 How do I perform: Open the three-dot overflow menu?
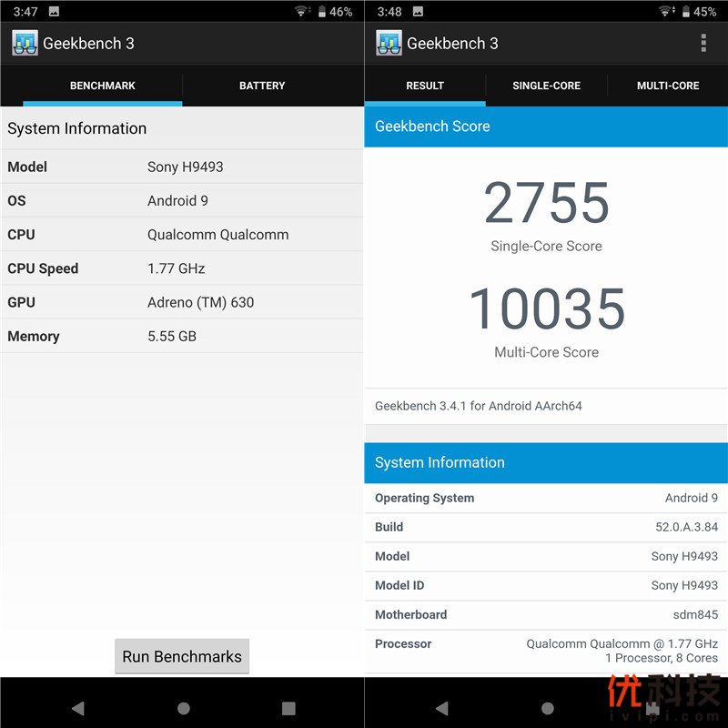(x=703, y=43)
